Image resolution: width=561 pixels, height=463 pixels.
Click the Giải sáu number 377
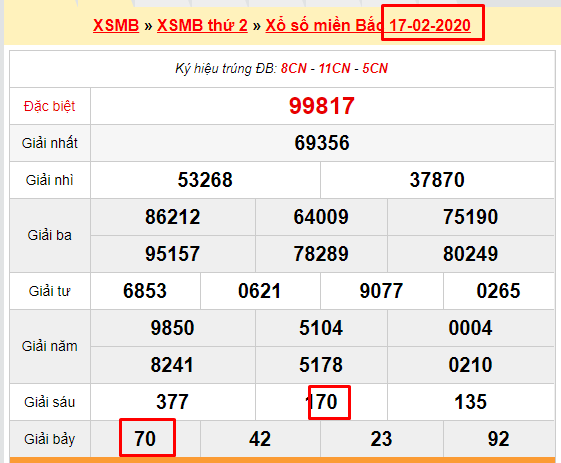click(172, 402)
